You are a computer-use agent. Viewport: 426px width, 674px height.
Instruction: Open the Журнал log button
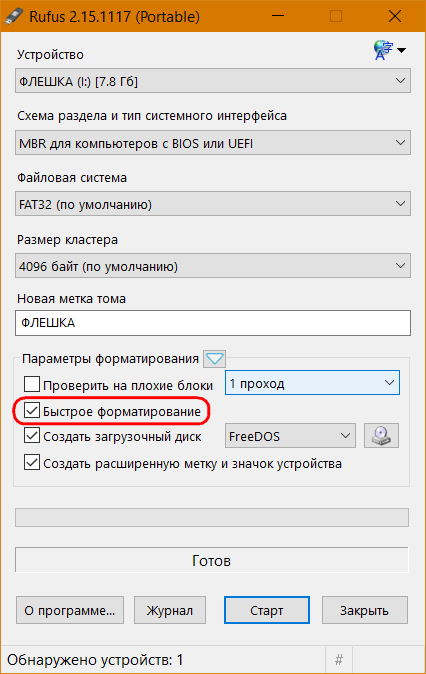170,610
